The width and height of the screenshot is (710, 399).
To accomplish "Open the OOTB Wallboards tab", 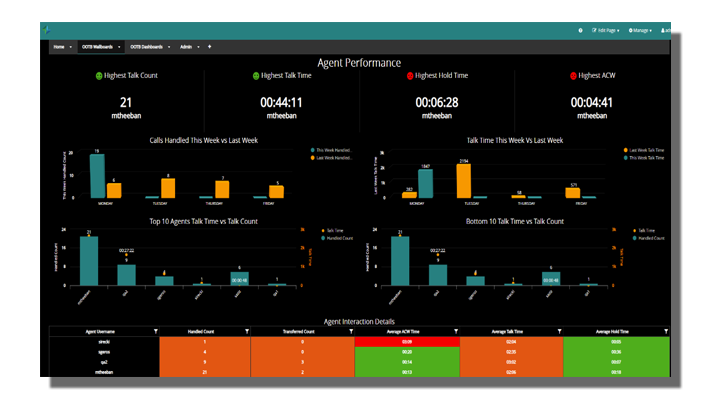I will (97, 47).
